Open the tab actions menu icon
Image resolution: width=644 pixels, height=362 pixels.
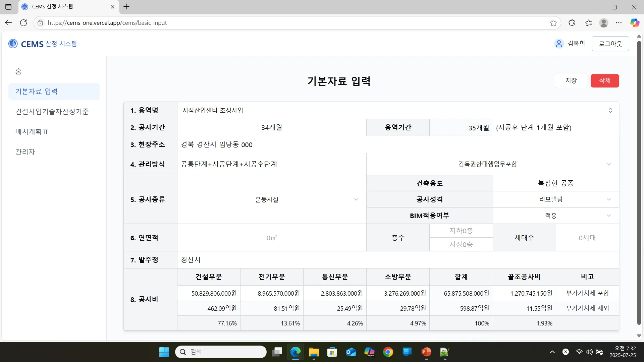point(8,7)
